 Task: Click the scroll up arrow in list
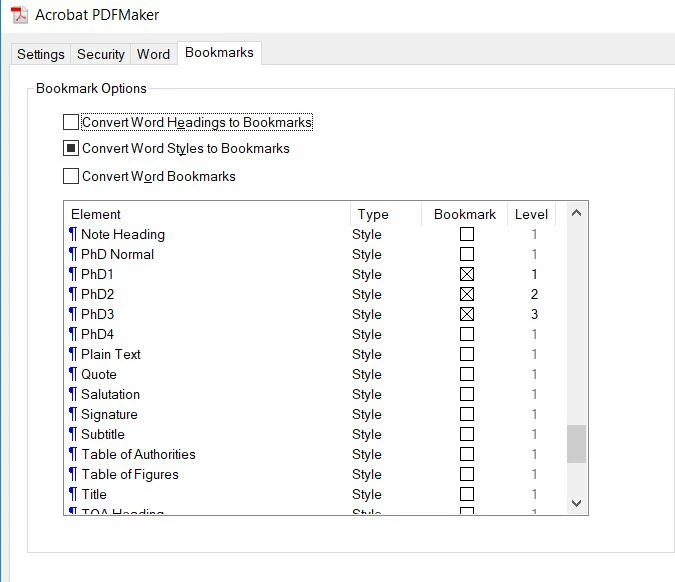point(576,213)
